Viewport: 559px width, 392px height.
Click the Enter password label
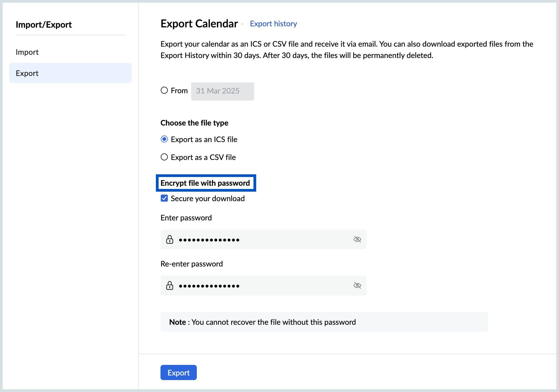click(x=186, y=218)
